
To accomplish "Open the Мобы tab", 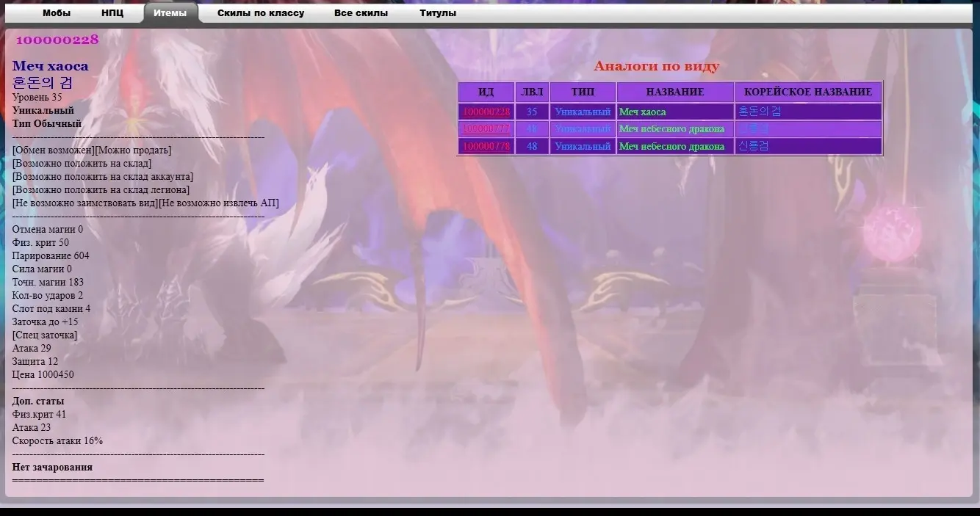I will [x=57, y=13].
